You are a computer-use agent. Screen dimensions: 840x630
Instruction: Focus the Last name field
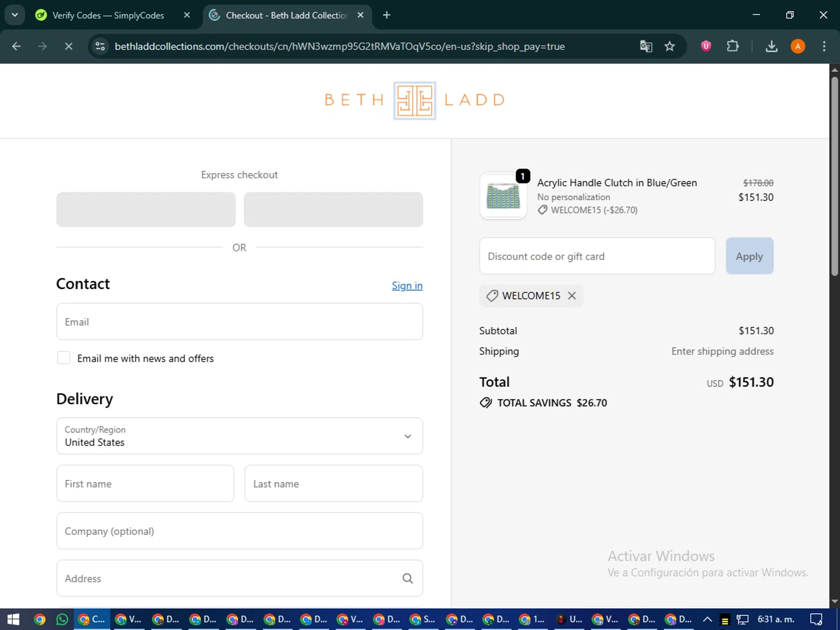(x=334, y=483)
